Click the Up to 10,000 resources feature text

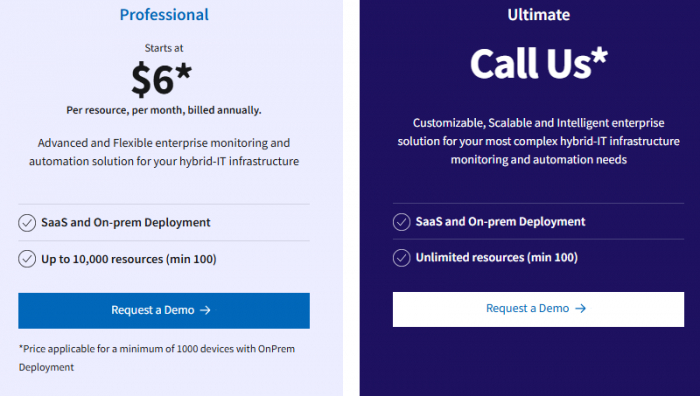pyautogui.click(x=129, y=259)
